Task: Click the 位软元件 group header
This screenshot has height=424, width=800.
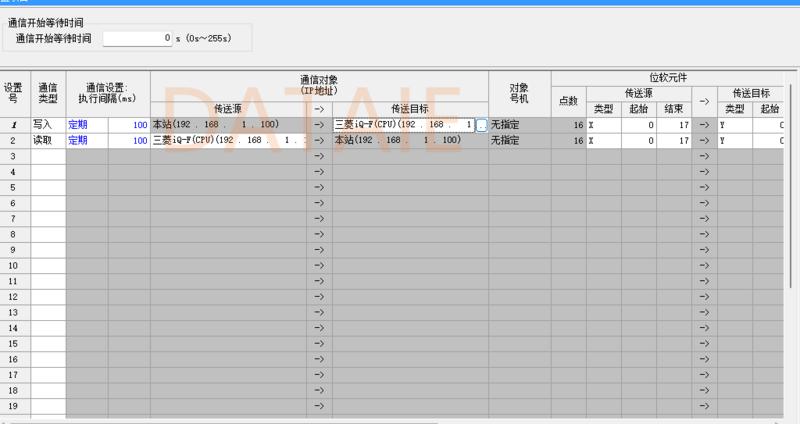Action: pos(668,78)
